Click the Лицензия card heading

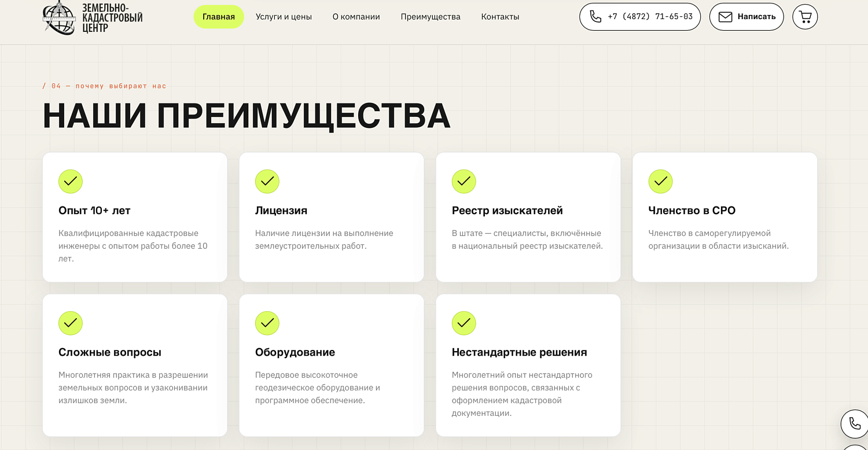pyautogui.click(x=281, y=211)
